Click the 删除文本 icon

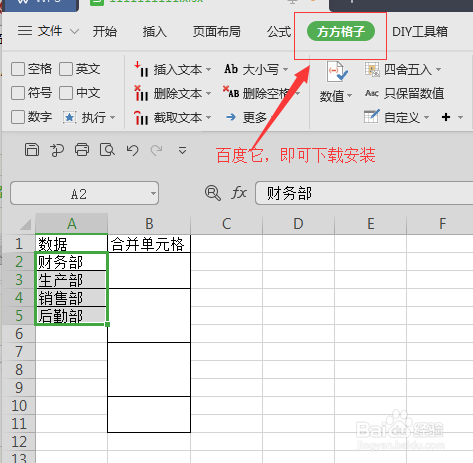pyautogui.click(x=141, y=93)
